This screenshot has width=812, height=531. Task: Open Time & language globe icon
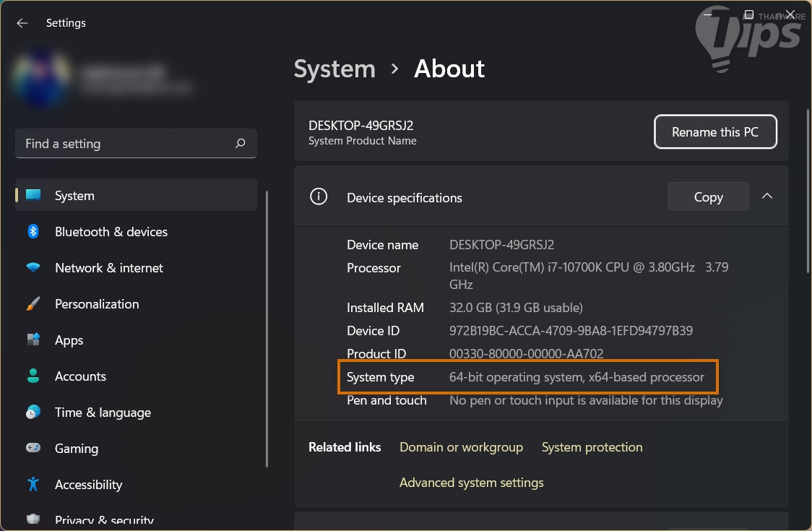coord(33,413)
